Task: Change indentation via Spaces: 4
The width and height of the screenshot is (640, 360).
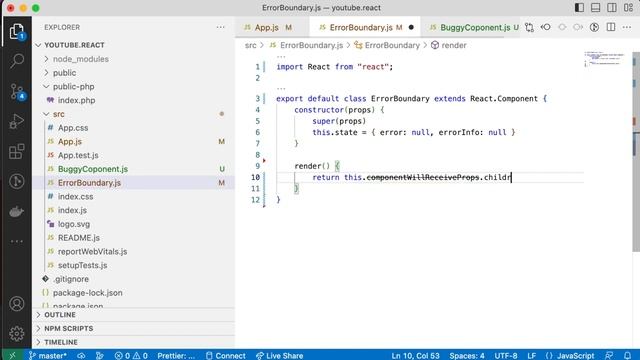Action: [467, 356]
